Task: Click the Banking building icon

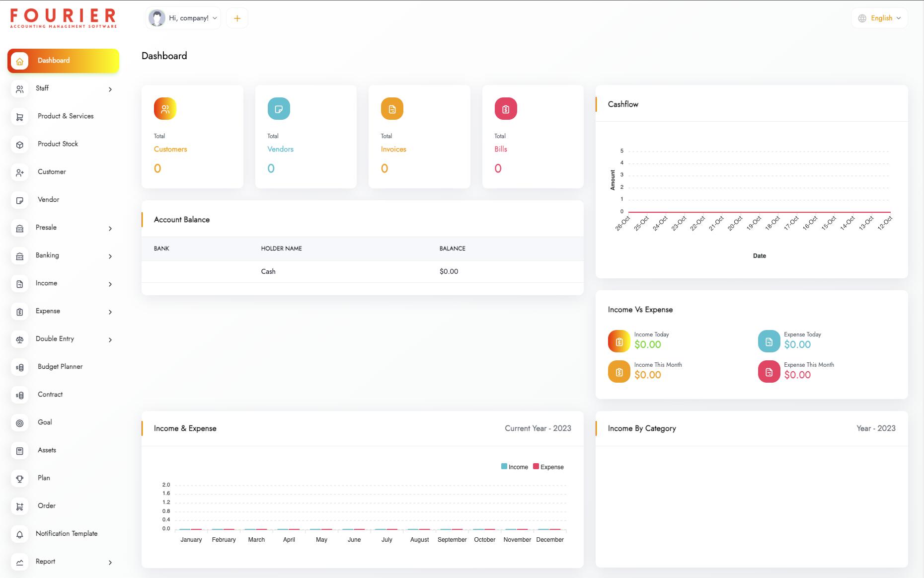Action: coord(19,256)
